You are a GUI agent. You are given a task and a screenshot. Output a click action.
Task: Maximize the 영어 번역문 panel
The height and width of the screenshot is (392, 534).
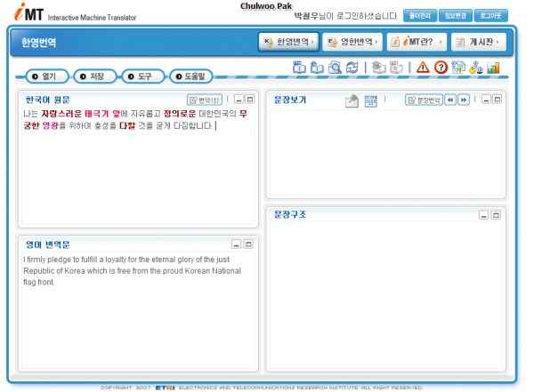pyautogui.click(x=248, y=244)
